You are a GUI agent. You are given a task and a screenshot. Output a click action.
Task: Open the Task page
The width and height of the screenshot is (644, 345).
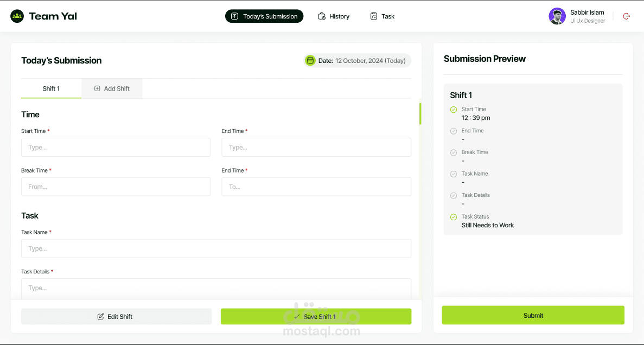382,16
